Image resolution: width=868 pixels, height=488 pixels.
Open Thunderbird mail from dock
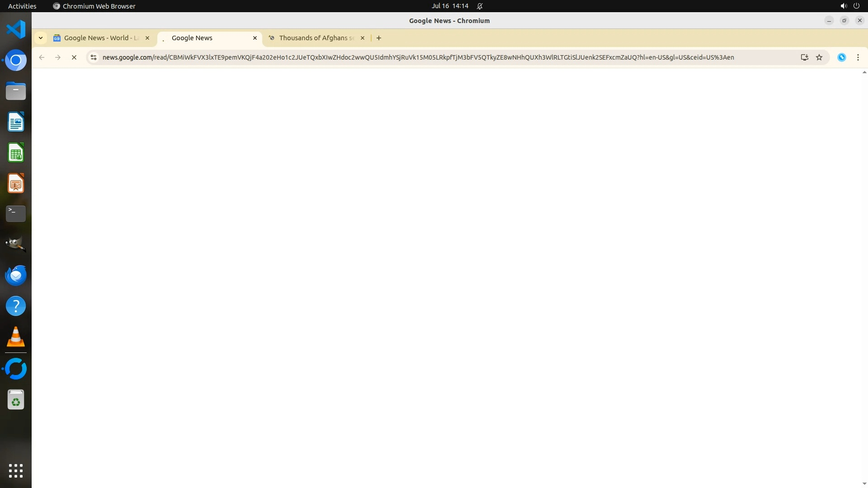[16, 275]
